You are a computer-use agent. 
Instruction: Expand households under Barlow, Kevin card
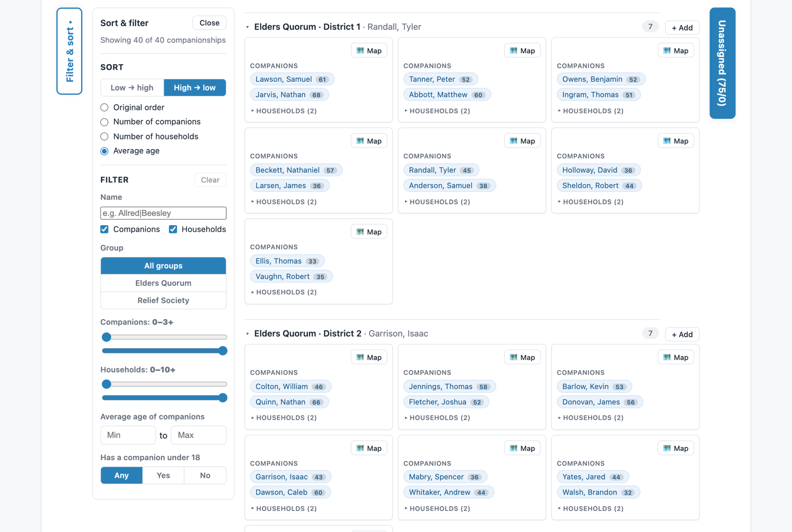point(591,418)
